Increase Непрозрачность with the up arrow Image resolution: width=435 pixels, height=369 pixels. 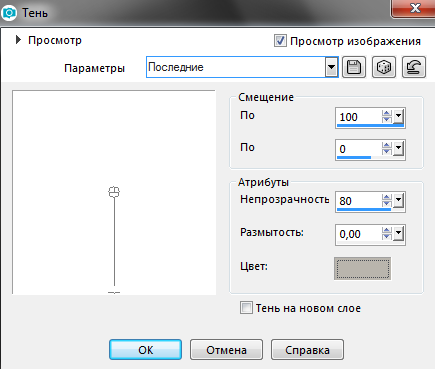tap(387, 198)
